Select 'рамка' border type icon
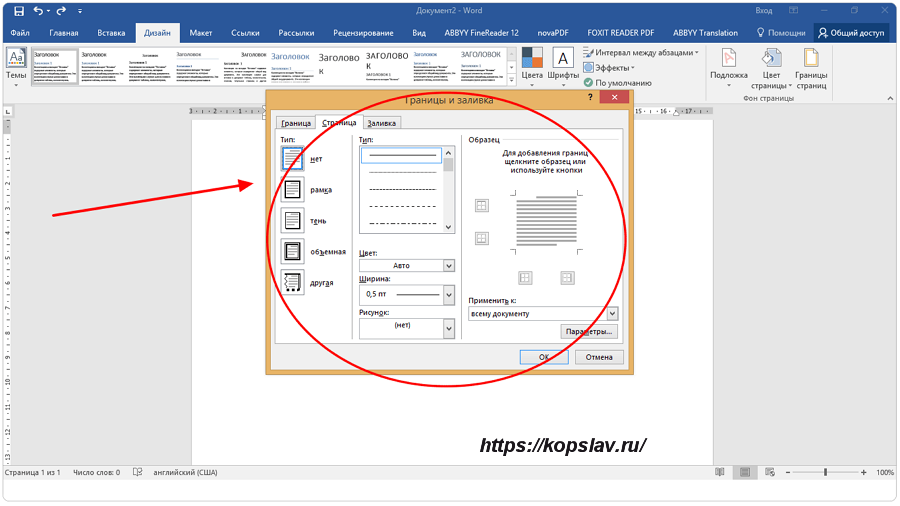Screen dimensions: 900x506 click(x=292, y=189)
